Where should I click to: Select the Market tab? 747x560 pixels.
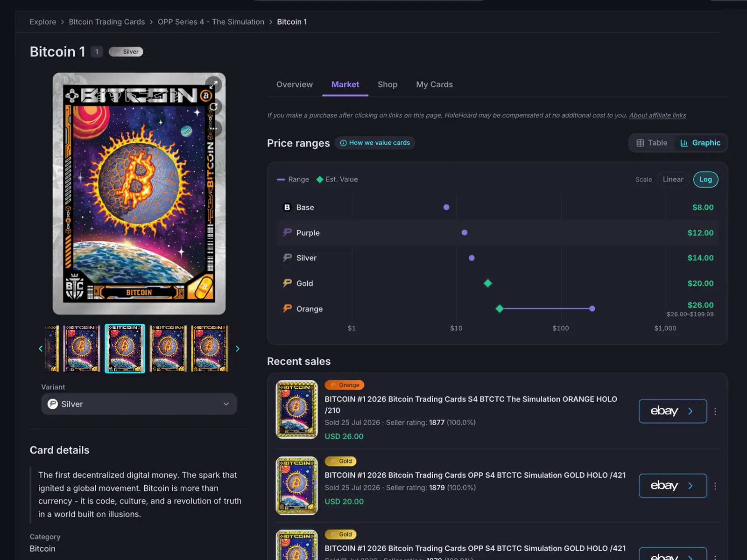(345, 84)
